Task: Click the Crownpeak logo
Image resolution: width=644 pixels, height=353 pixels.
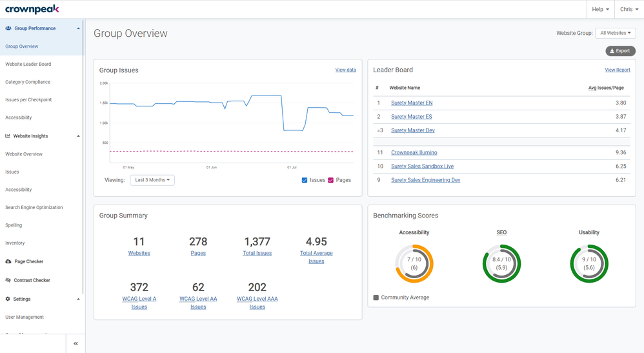Action: pos(32,8)
